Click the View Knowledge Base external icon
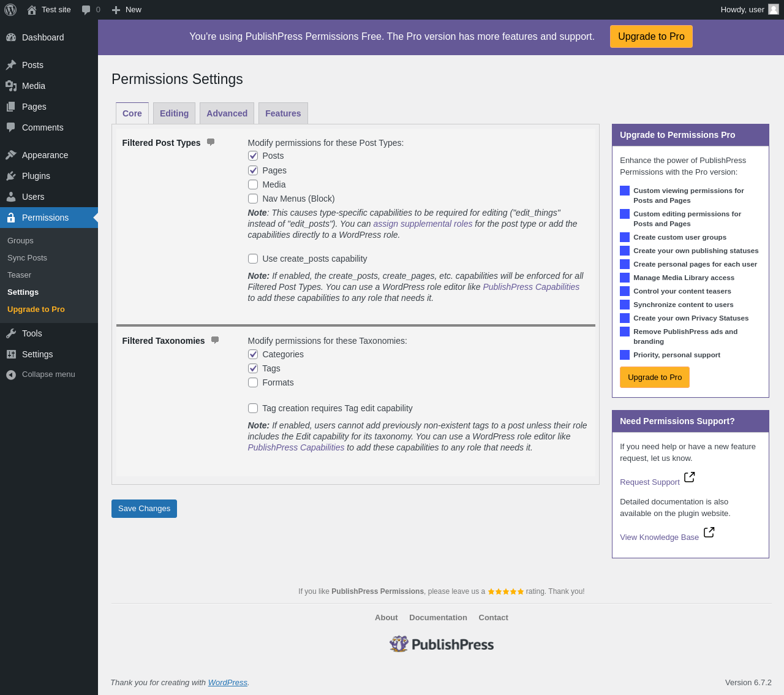The image size is (784, 695). [709, 532]
